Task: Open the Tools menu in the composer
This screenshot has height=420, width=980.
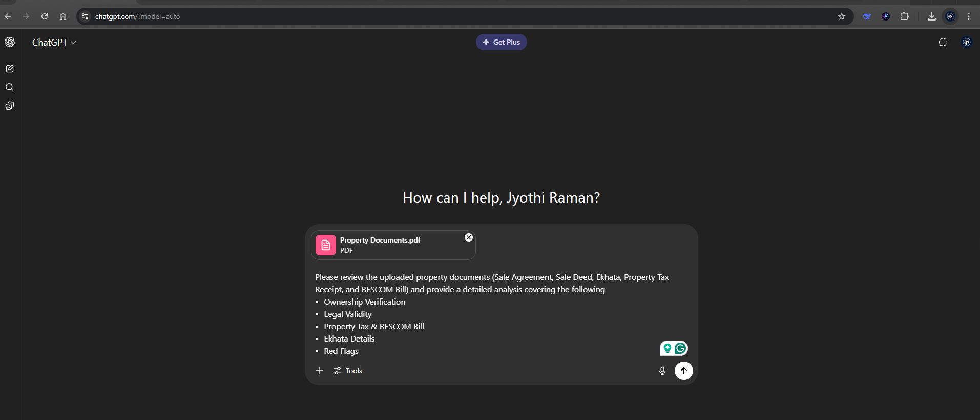Action: click(x=348, y=371)
